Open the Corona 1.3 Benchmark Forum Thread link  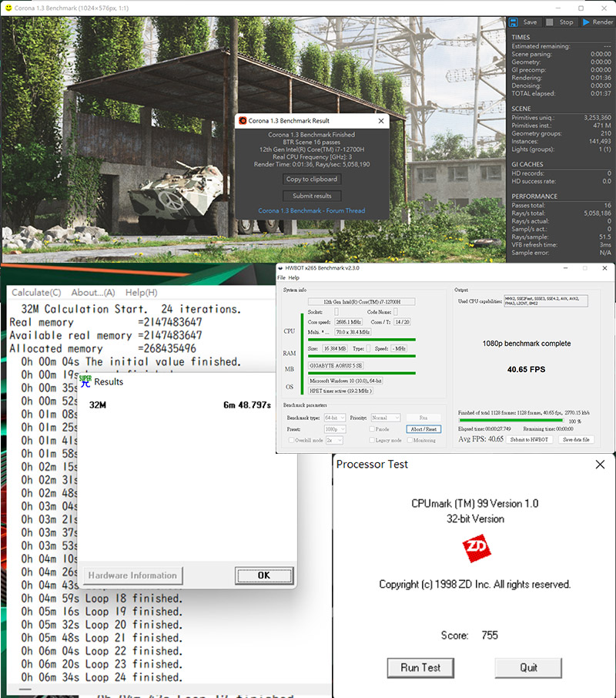[x=312, y=210]
